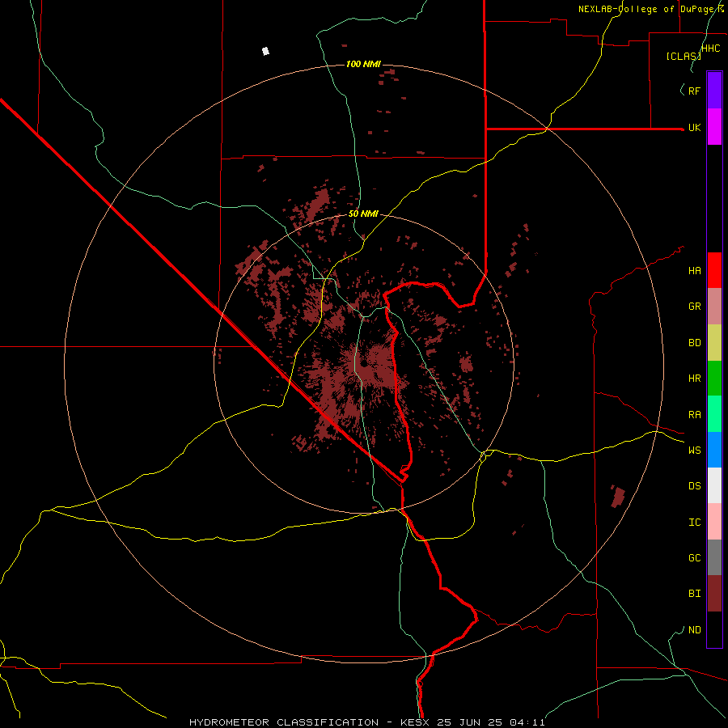The height and width of the screenshot is (728, 728).
Task: Click the BD yellow legend swatch
Action: point(714,343)
